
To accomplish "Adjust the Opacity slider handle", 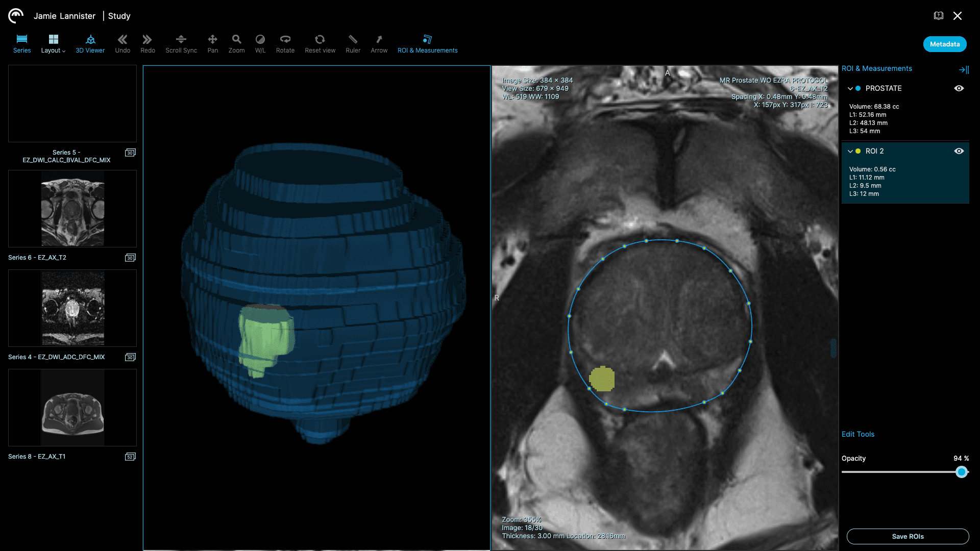I will [x=962, y=472].
